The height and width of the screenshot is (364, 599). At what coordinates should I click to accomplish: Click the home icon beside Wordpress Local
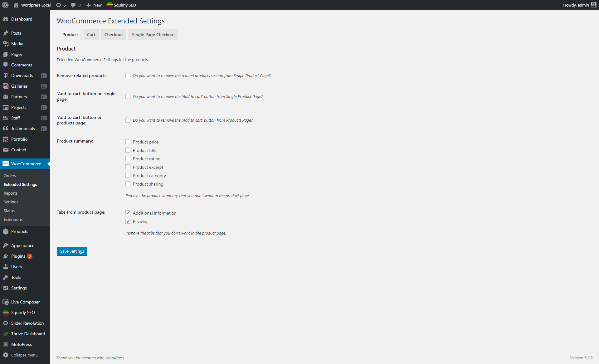16,5
